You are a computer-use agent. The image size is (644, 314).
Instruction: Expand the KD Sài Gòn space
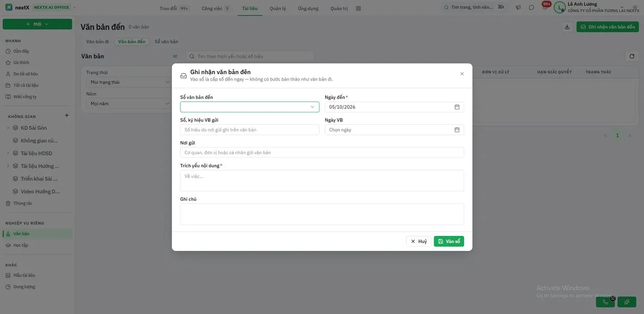tap(8, 128)
